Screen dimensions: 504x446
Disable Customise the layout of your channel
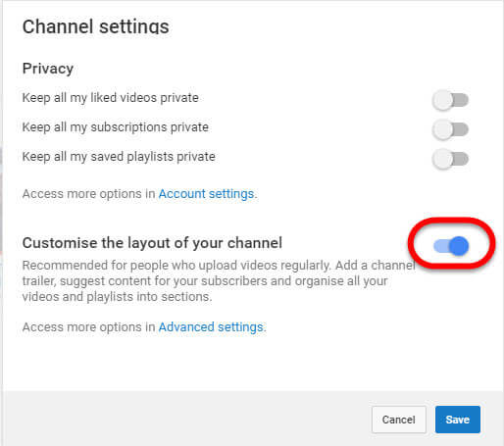(x=451, y=246)
